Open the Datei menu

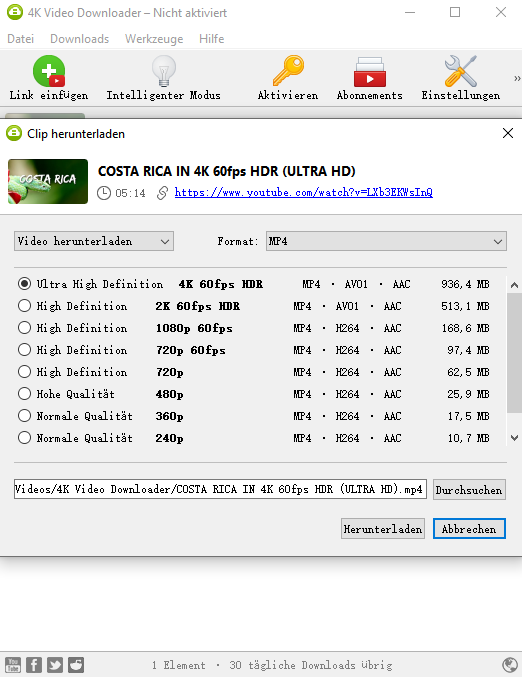click(x=20, y=39)
